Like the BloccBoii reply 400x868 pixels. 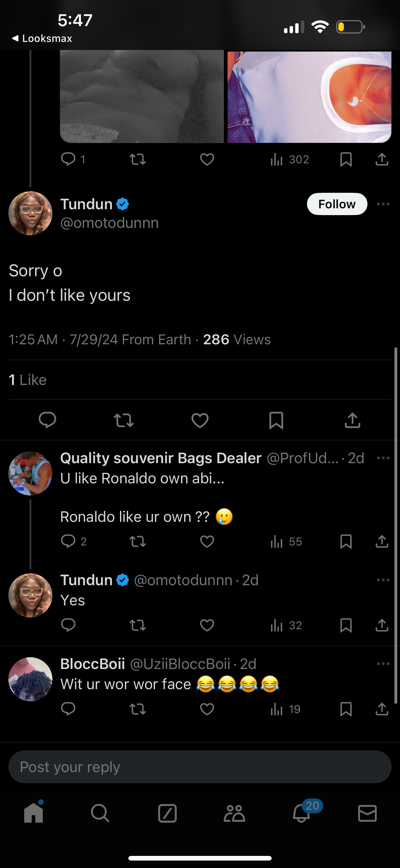click(207, 709)
